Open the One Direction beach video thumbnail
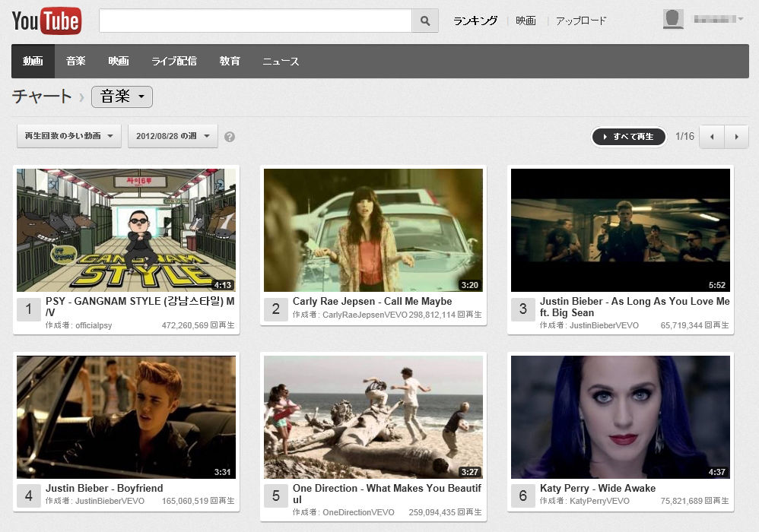The image size is (759, 532). click(373, 417)
